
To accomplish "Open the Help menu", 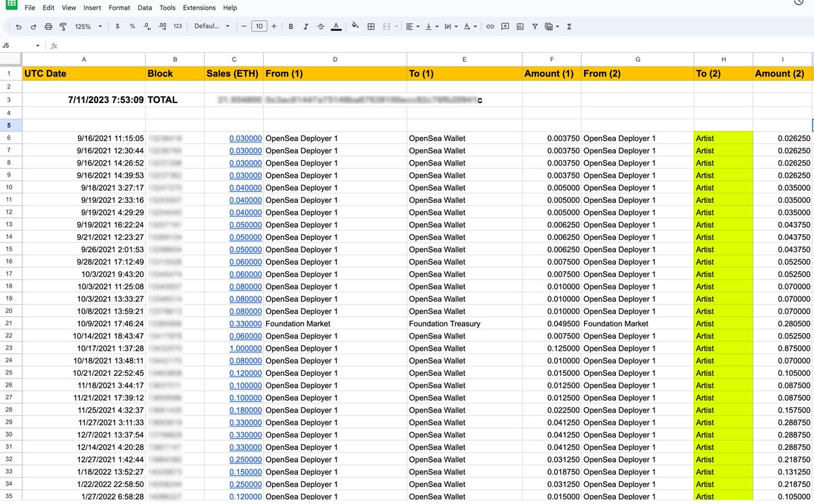I will point(230,7).
